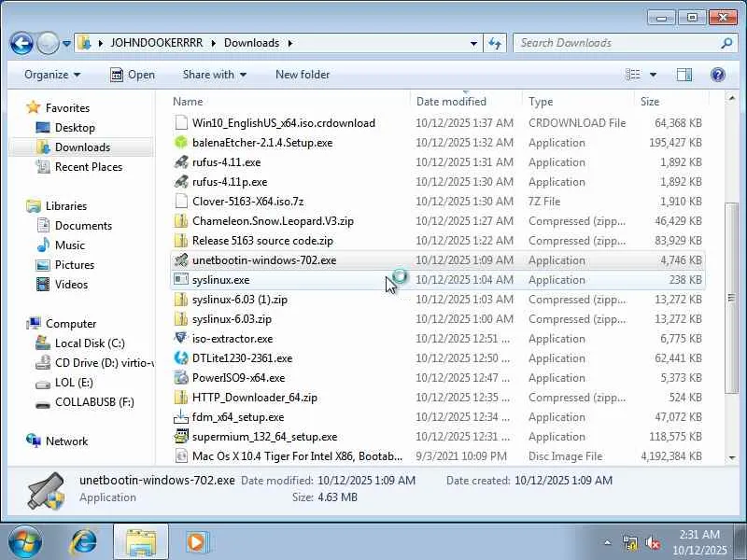Image resolution: width=747 pixels, height=560 pixels.
Task: Click the PowerISO9-x64.exe icon
Action: [x=181, y=378]
